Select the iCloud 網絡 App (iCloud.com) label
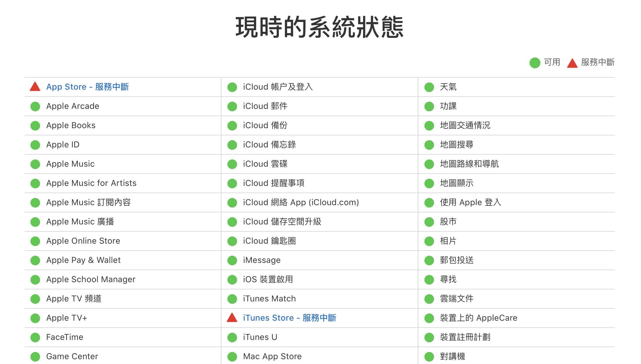Screen dimensions: 641x364 pyautogui.click(x=301, y=202)
